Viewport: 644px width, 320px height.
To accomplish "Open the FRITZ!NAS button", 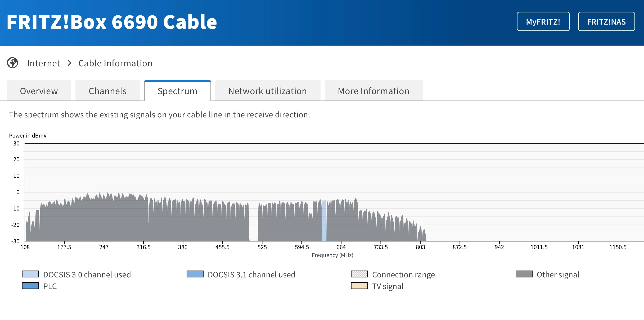I will pyautogui.click(x=606, y=22).
